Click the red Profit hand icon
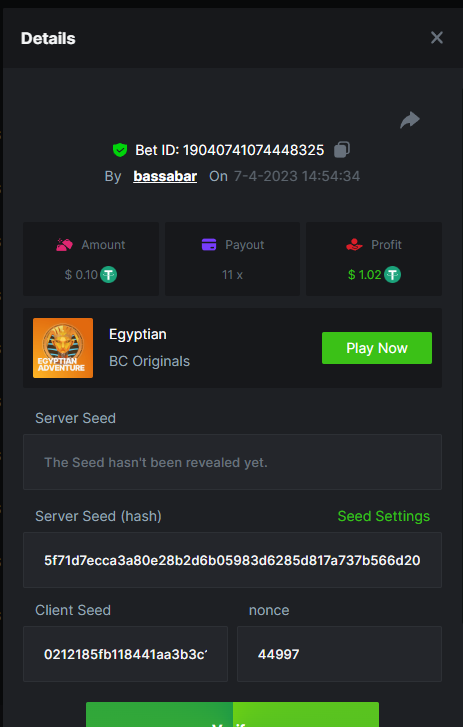The width and height of the screenshot is (463, 727). tap(354, 244)
